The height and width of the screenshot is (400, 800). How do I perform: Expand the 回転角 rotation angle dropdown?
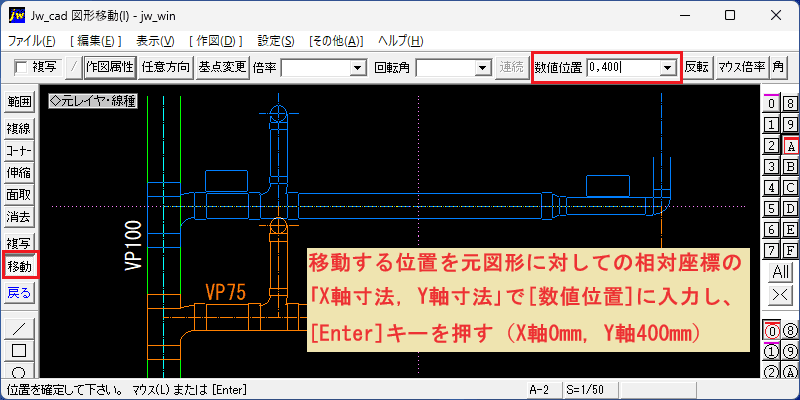[x=481, y=67]
